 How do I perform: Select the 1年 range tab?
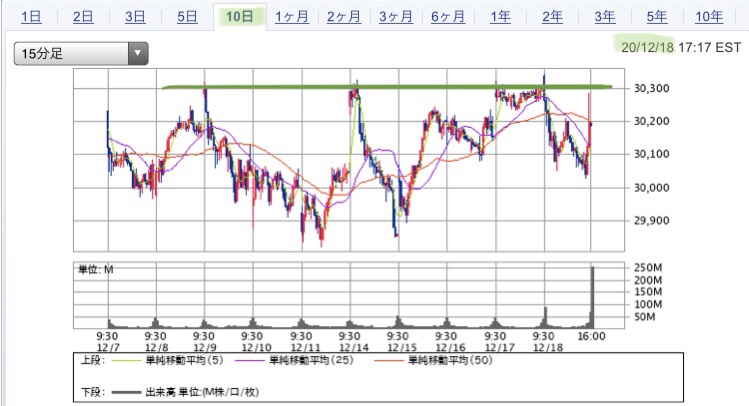[x=500, y=17]
